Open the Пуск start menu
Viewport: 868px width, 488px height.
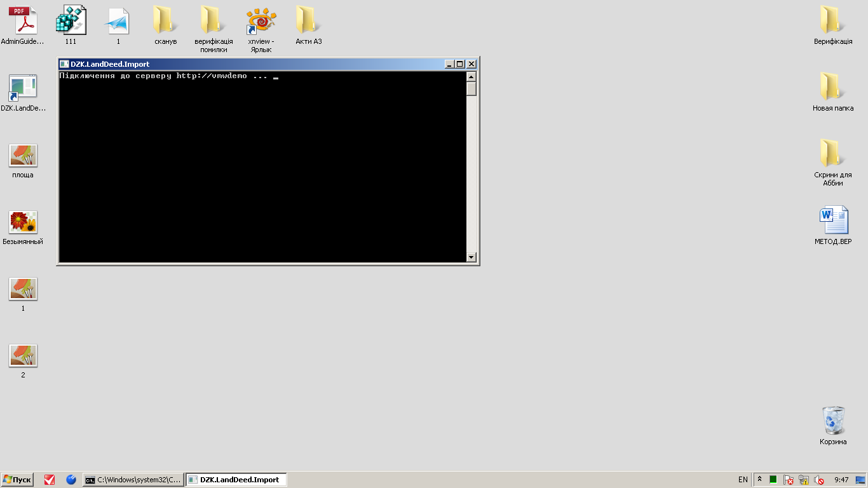[x=17, y=480]
